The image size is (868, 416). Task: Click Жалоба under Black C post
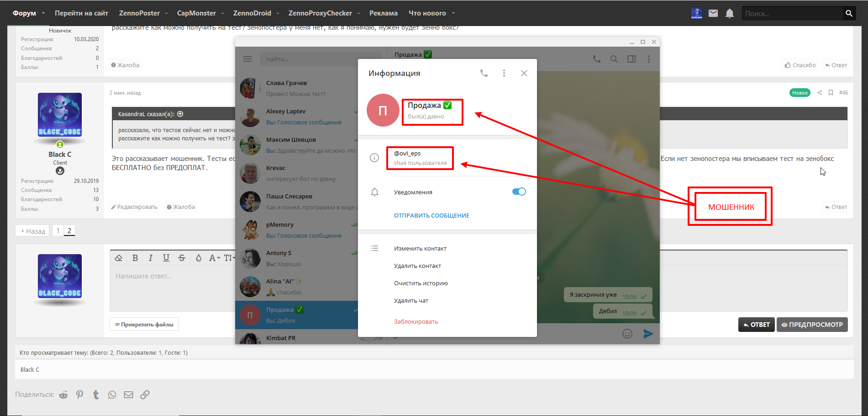point(181,207)
